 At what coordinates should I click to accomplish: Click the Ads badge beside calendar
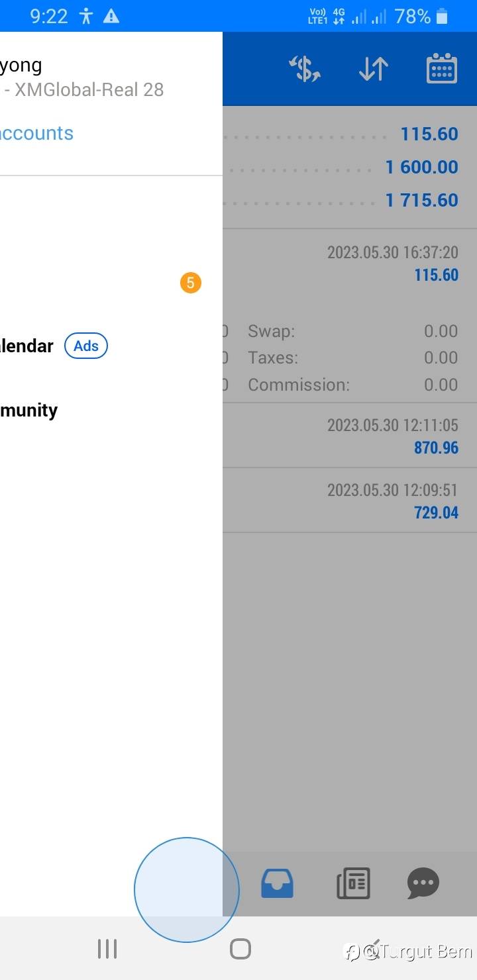[x=86, y=346]
